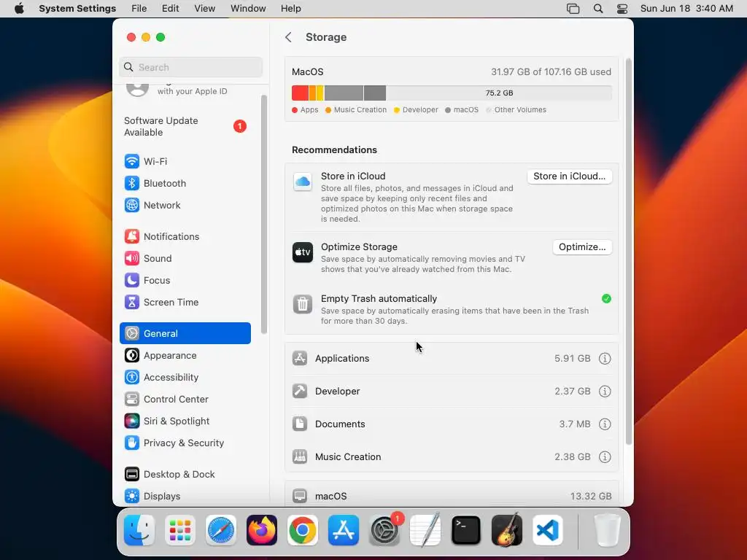Click the 75.2 GB free space segment
Screen dimensions: 747x560
pos(499,93)
